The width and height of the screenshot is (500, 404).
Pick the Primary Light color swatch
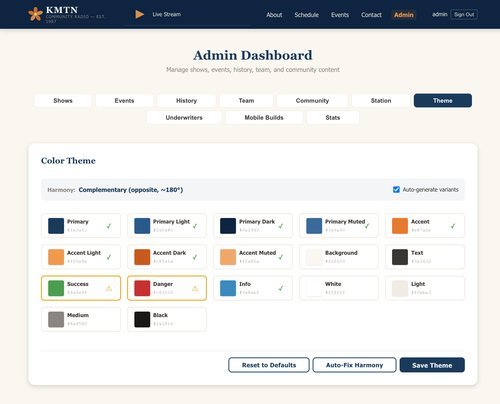142,226
